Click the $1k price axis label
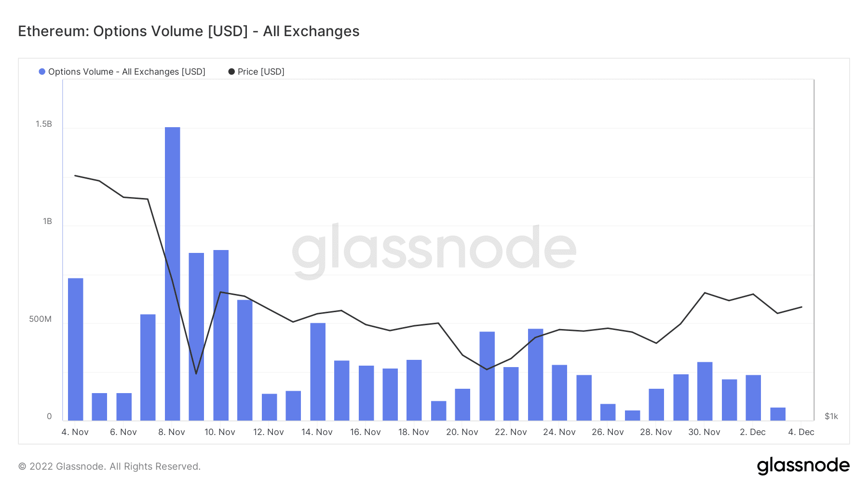Image resolution: width=868 pixels, height=488 pixels. [831, 416]
